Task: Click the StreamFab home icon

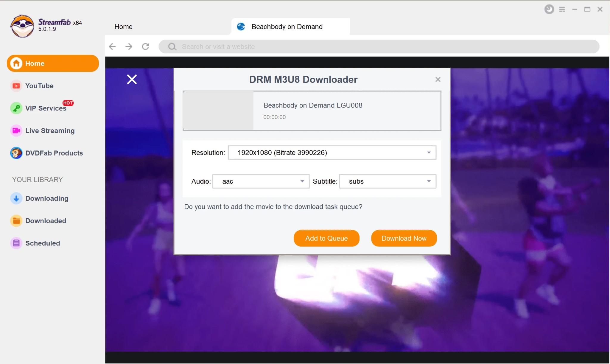Action: click(16, 63)
